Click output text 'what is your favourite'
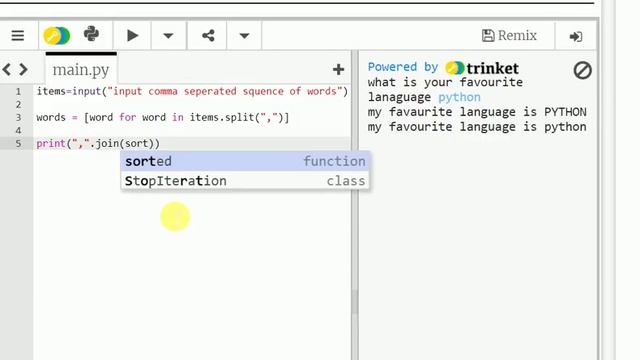This screenshot has width=640, height=360. coord(445,82)
